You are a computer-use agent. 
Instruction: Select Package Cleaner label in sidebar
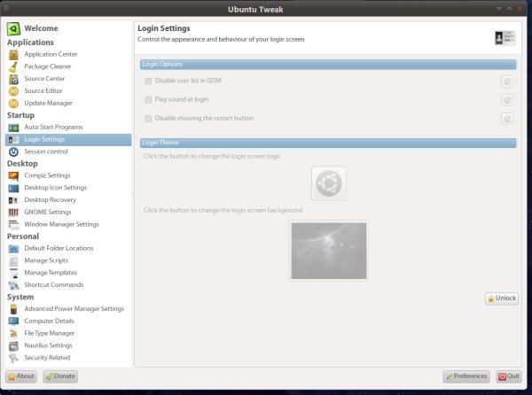pos(48,66)
